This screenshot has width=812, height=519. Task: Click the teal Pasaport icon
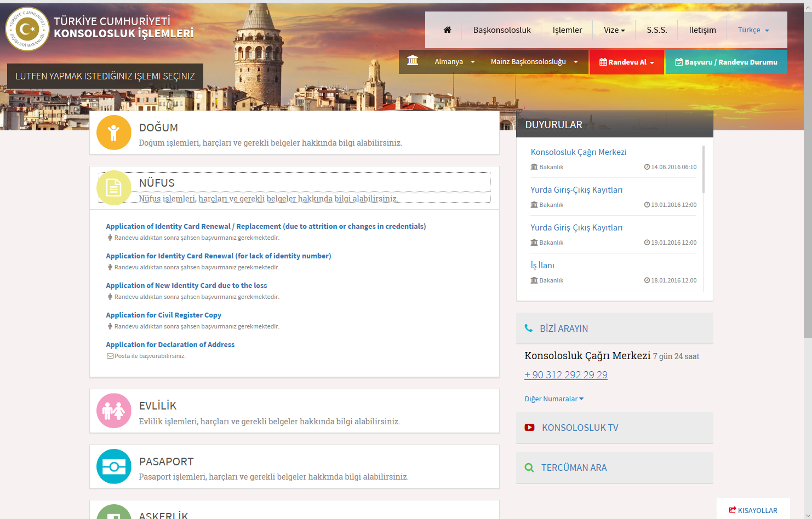click(x=114, y=466)
